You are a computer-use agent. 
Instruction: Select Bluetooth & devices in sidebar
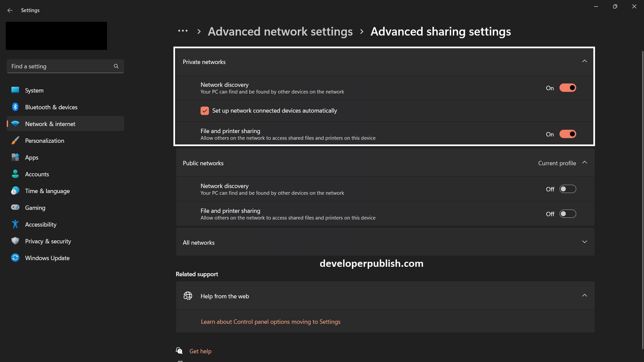point(51,107)
